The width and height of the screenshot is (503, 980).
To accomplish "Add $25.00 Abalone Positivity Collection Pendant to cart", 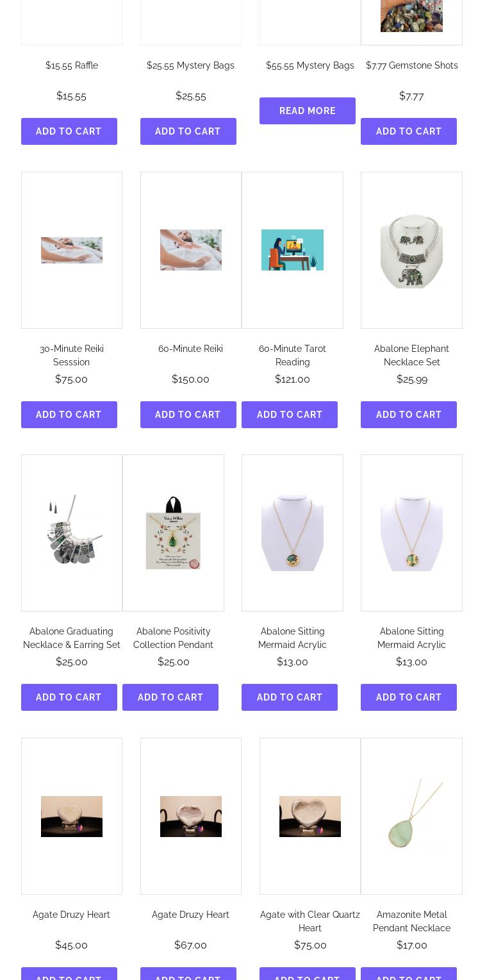I will 170,697.
